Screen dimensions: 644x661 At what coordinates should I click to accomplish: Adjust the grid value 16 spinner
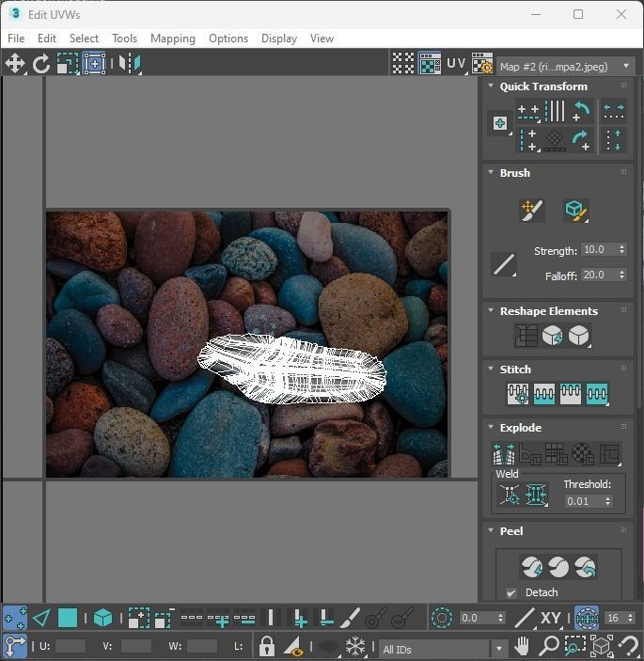click(x=630, y=618)
